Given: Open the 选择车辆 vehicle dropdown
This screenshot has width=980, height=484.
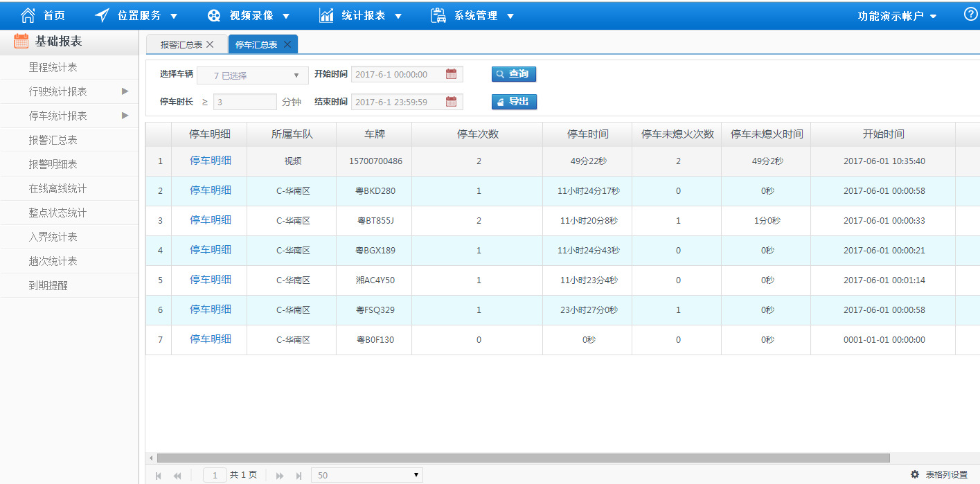Looking at the screenshot, I should click(x=253, y=75).
